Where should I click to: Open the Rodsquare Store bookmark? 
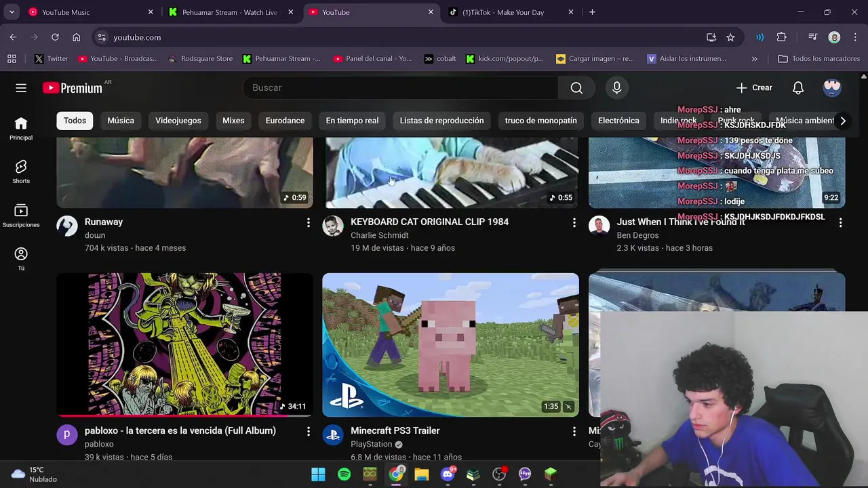[x=201, y=59]
